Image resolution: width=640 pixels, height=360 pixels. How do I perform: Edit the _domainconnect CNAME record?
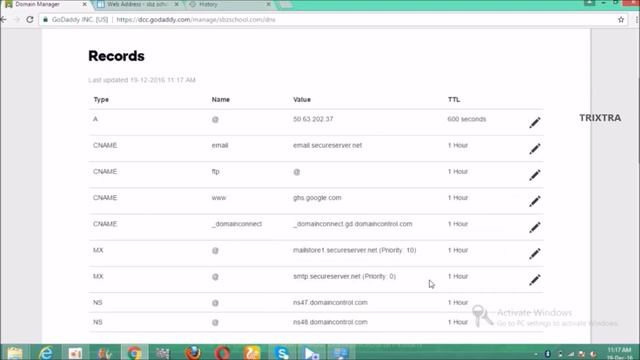coord(535,227)
